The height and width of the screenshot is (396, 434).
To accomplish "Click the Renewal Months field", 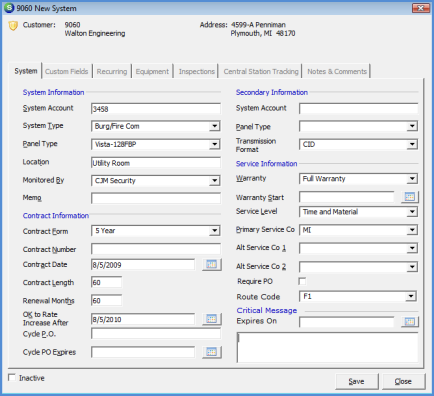I will click(106, 301).
